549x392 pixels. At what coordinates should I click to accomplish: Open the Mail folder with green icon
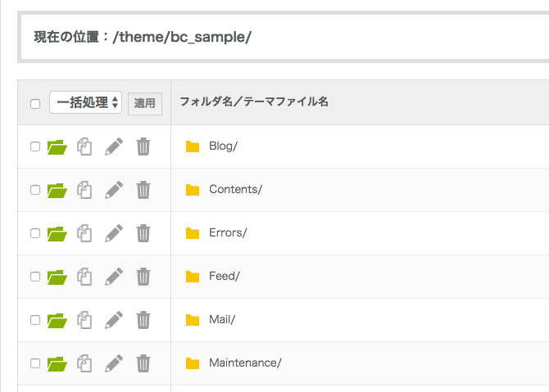[x=57, y=320]
